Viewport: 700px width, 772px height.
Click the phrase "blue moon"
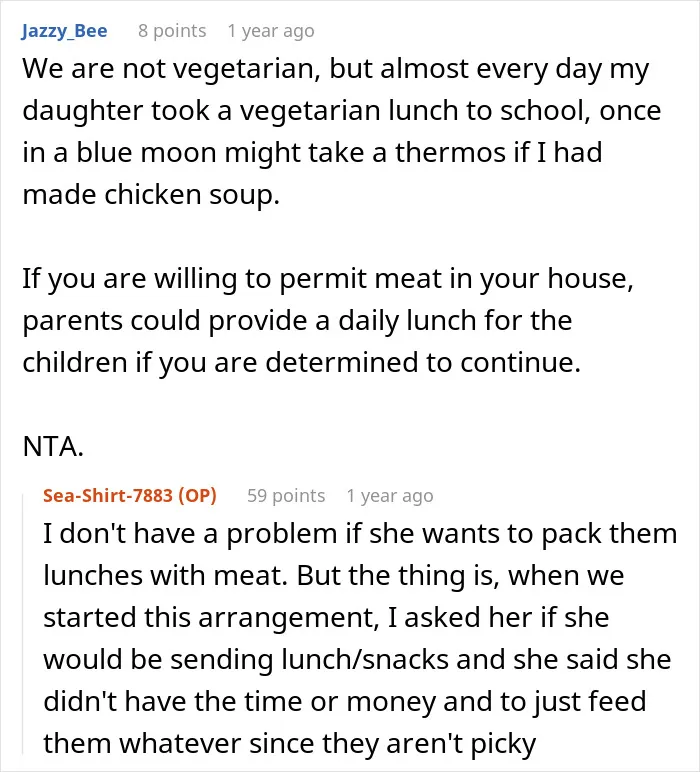[146, 152]
